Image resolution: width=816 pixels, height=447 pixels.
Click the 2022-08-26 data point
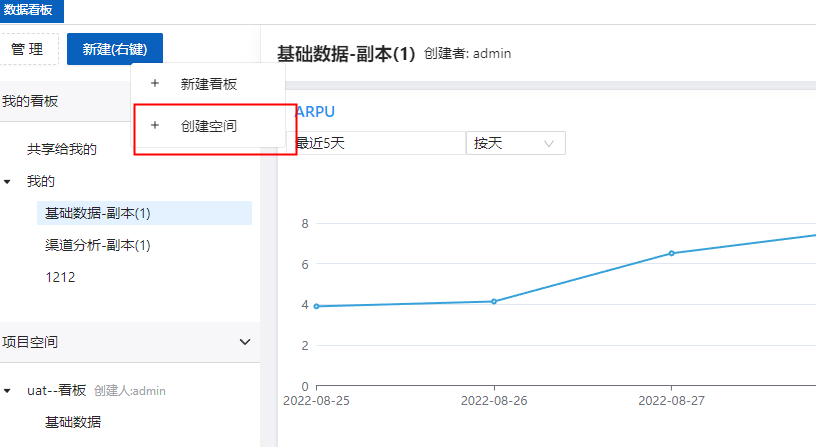(x=494, y=302)
